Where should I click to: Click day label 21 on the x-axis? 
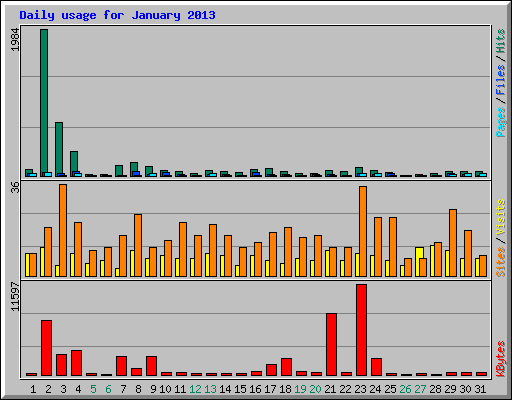[x=330, y=389]
